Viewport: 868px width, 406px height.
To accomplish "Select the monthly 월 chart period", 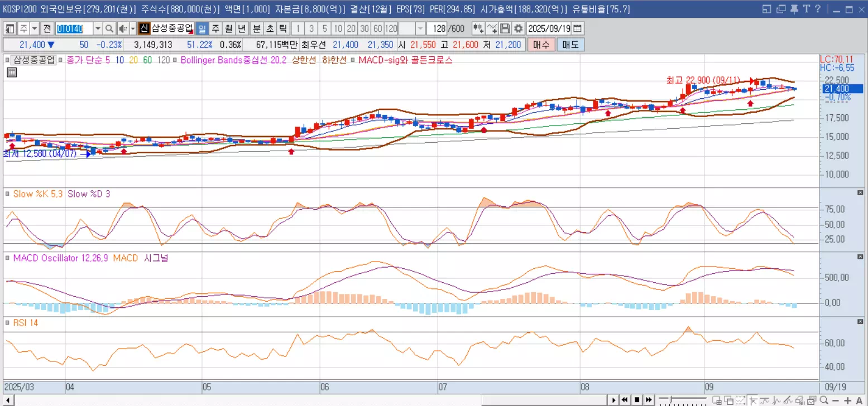I will click(229, 28).
